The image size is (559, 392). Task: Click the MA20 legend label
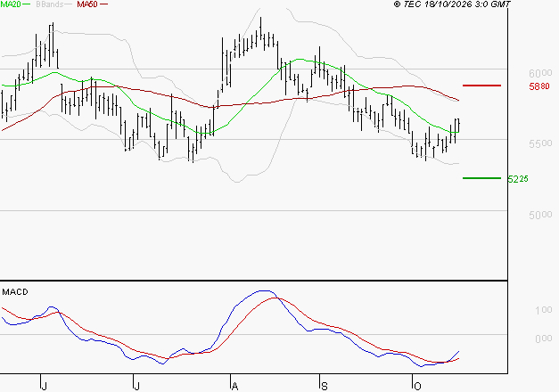coord(10,4)
